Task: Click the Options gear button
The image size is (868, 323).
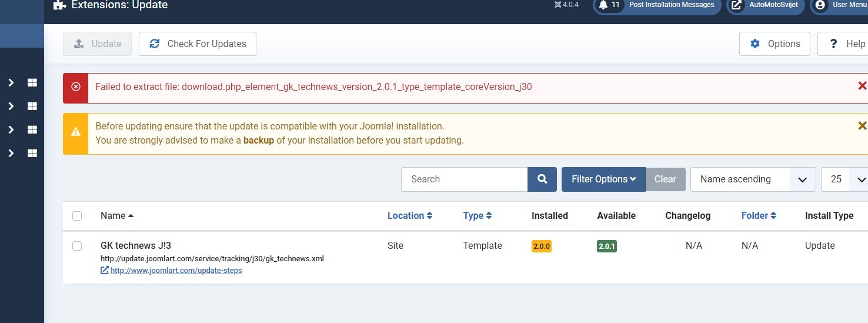Action: (x=774, y=44)
